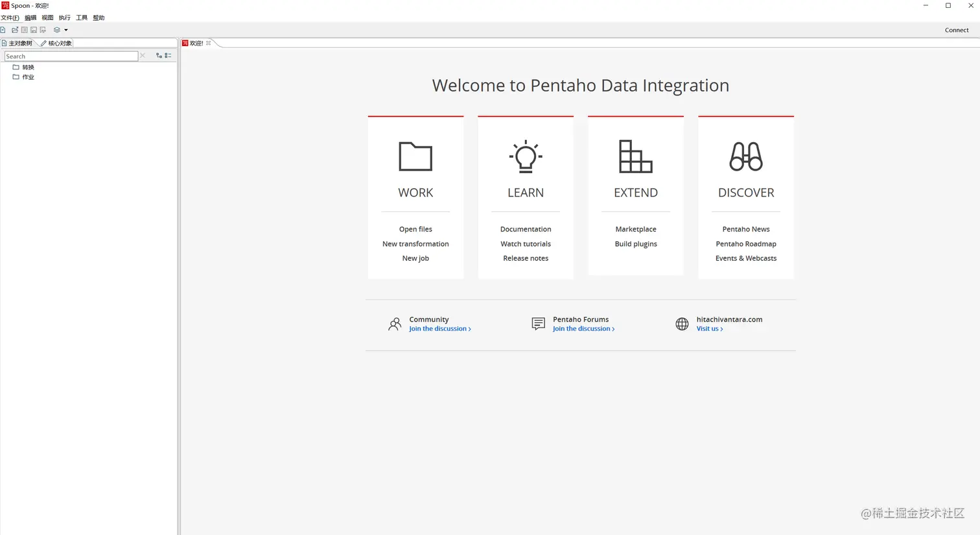Viewport: 980px width, 535px height.
Task: Switch to the 核心对象 tab
Action: pyautogui.click(x=56, y=43)
